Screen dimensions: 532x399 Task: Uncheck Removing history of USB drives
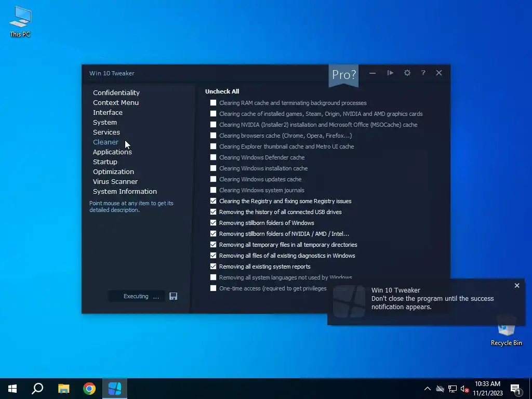point(213,212)
